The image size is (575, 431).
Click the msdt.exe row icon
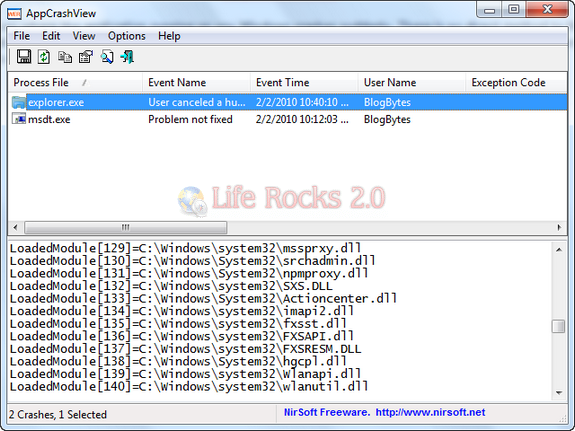click(19, 118)
